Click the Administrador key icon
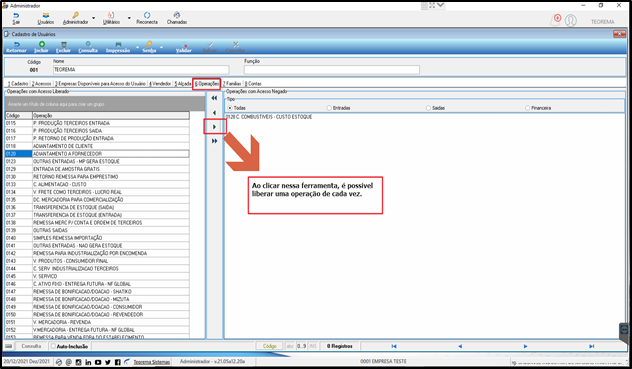The width and height of the screenshot is (632, 369). 75,15
